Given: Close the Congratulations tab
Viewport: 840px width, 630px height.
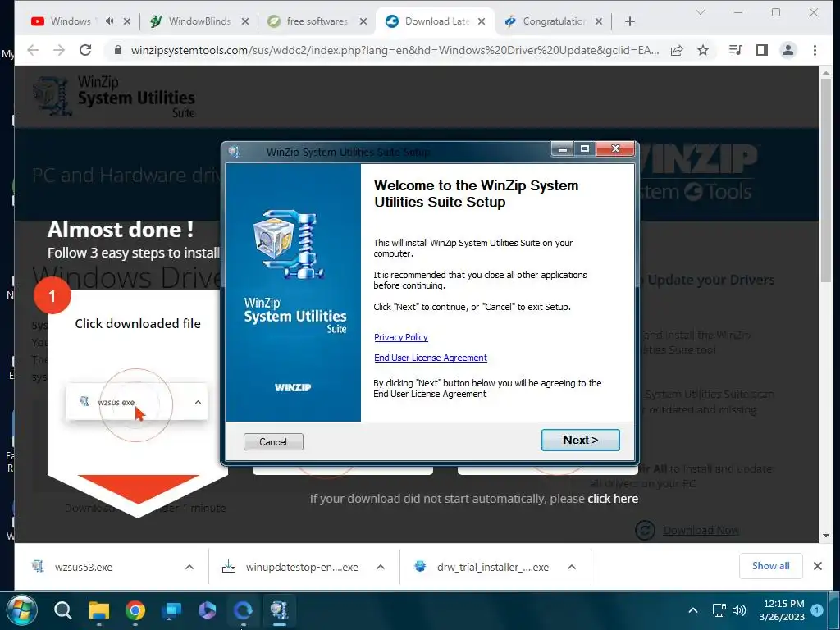Looking at the screenshot, I should point(599,21).
